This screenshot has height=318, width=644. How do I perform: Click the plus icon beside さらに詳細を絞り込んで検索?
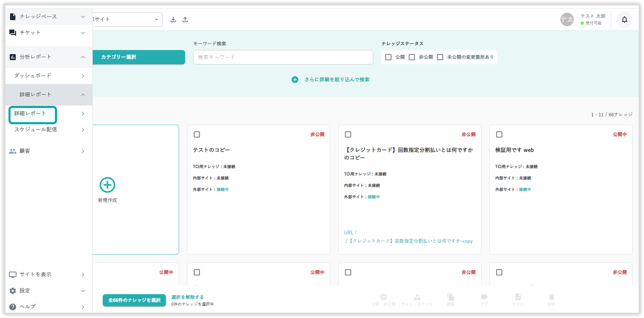[295, 80]
